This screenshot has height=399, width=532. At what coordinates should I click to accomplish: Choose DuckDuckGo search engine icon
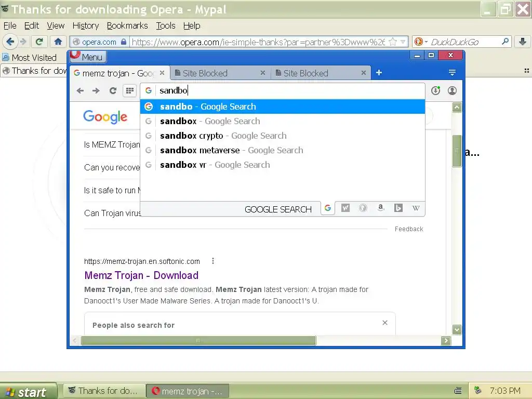tap(363, 208)
